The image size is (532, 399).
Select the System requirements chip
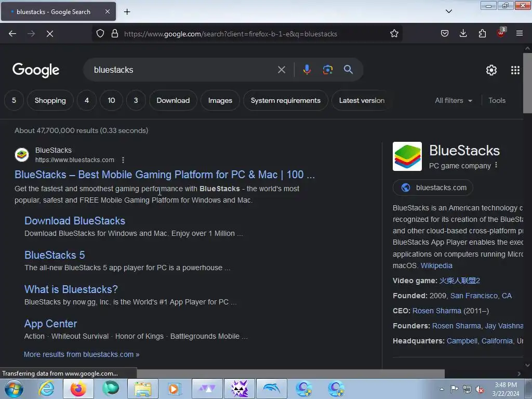point(286,100)
